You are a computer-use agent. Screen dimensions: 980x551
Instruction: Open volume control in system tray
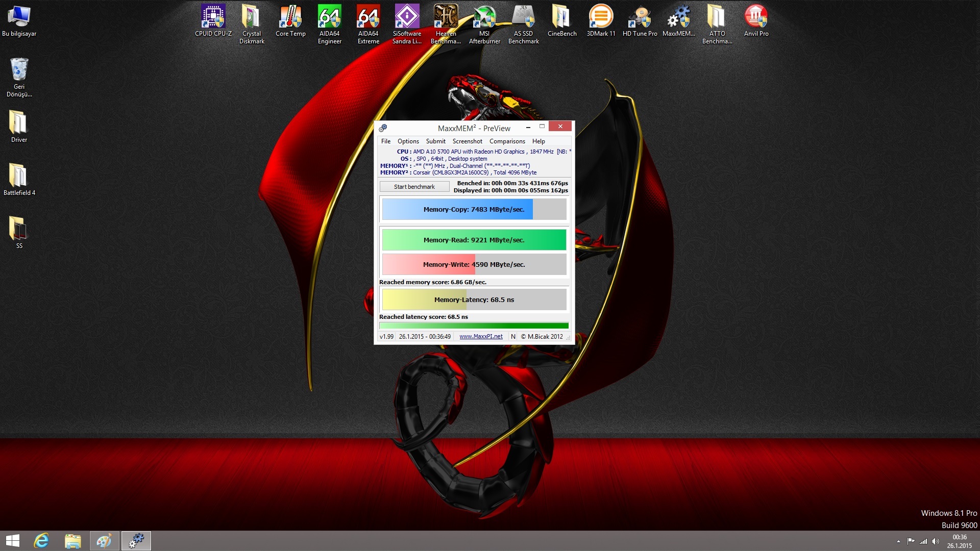click(935, 541)
